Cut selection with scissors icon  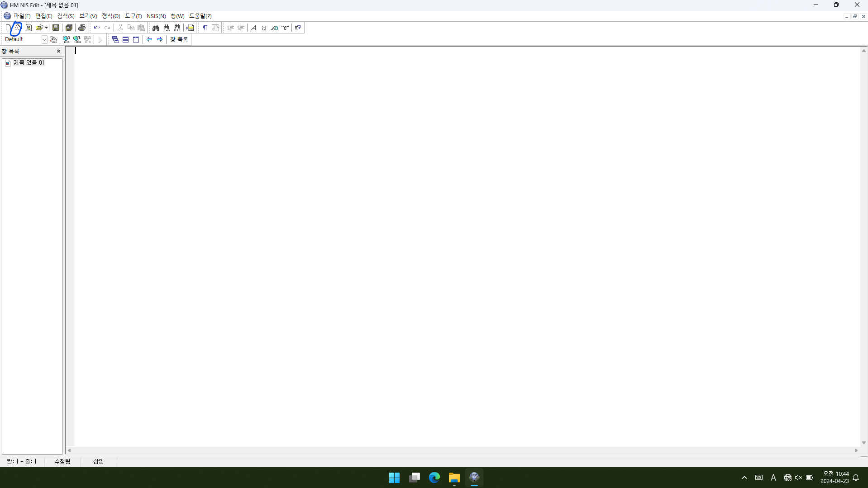pos(120,28)
